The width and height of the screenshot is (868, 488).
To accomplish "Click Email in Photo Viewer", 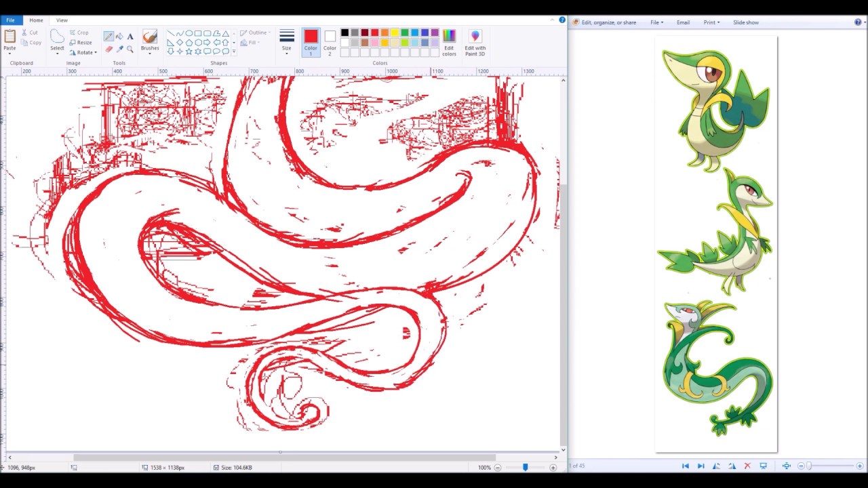I will click(683, 22).
